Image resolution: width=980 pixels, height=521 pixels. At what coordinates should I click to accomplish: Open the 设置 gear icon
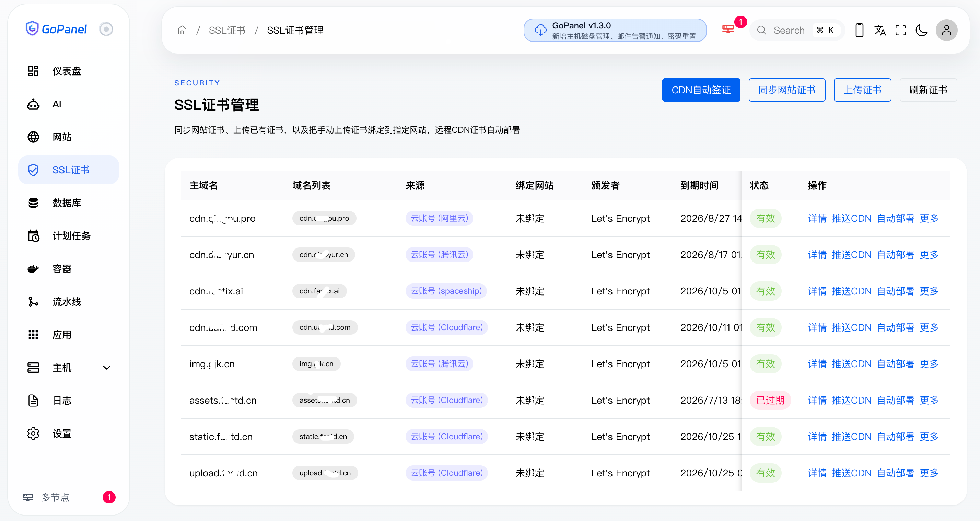tap(33, 433)
